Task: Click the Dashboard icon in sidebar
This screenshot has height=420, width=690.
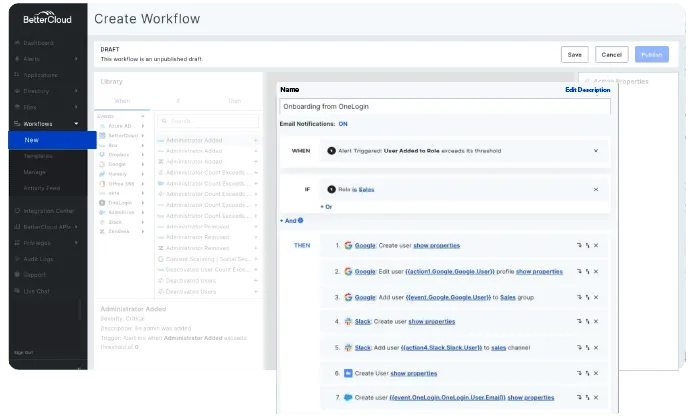Action: [x=17, y=43]
